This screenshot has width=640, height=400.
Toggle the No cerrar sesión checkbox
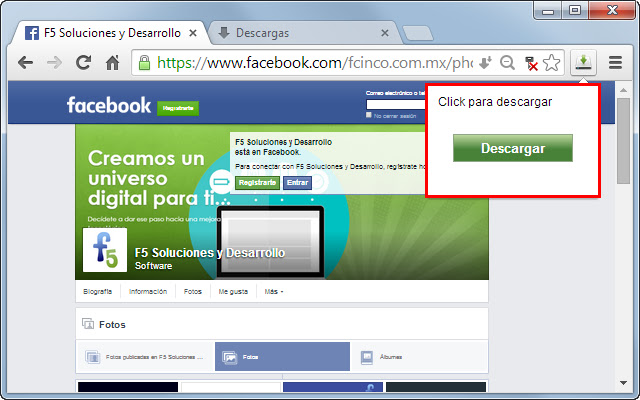(369, 115)
